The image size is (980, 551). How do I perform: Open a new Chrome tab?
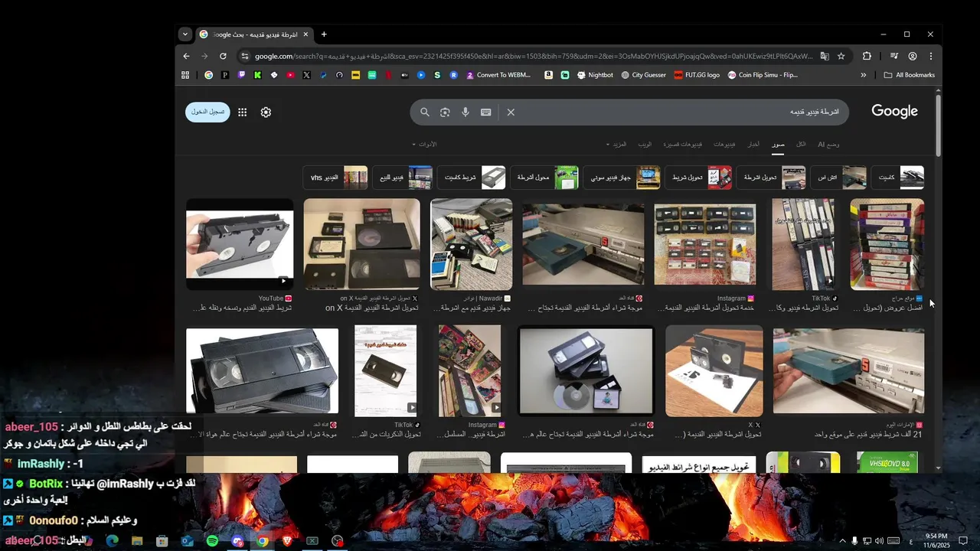[324, 34]
